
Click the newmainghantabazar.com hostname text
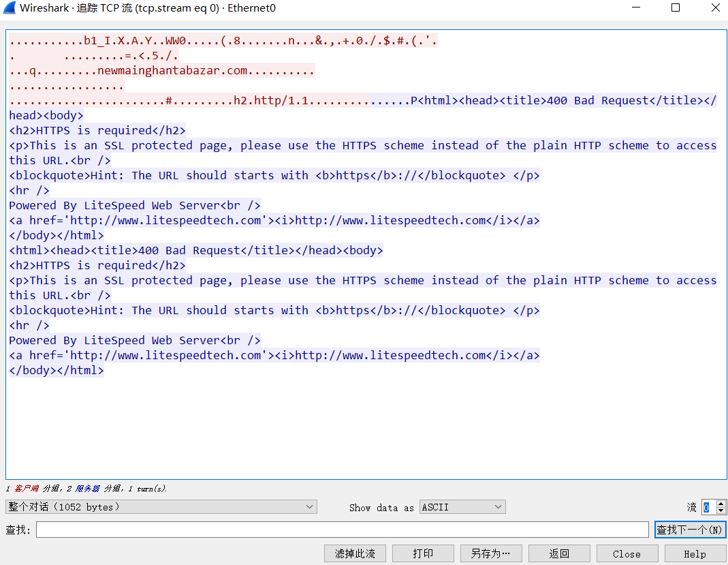pos(172,71)
